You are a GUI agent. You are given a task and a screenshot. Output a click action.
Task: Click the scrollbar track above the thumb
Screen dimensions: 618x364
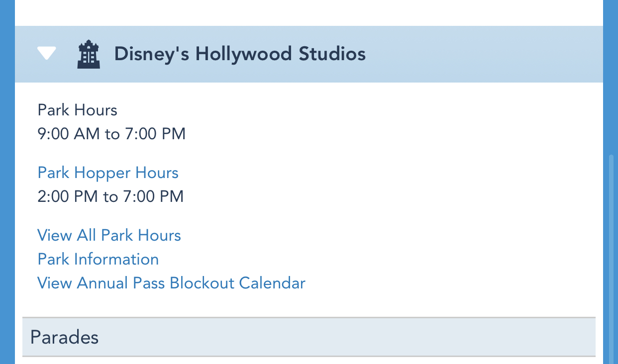pyautogui.click(x=612, y=75)
